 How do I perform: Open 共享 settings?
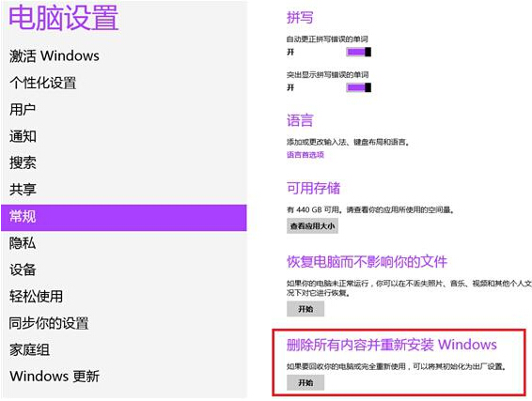tap(23, 190)
